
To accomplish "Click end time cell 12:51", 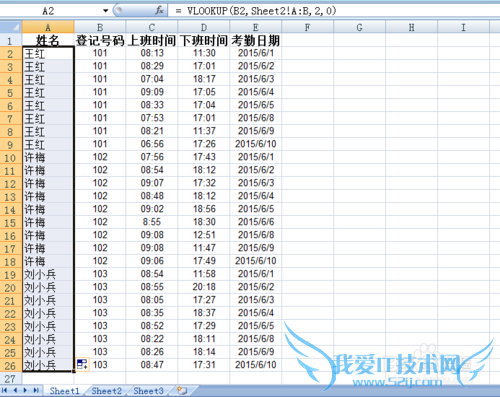I will point(204,235).
